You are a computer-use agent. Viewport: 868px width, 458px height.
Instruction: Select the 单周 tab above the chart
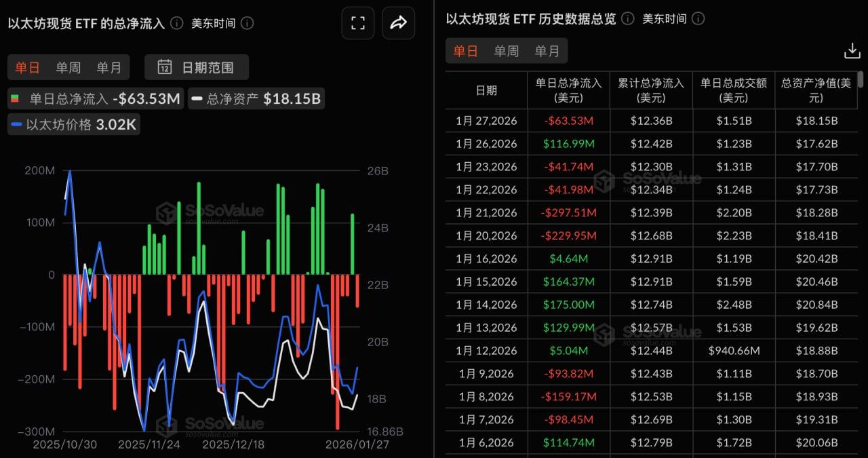(x=68, y=67)
